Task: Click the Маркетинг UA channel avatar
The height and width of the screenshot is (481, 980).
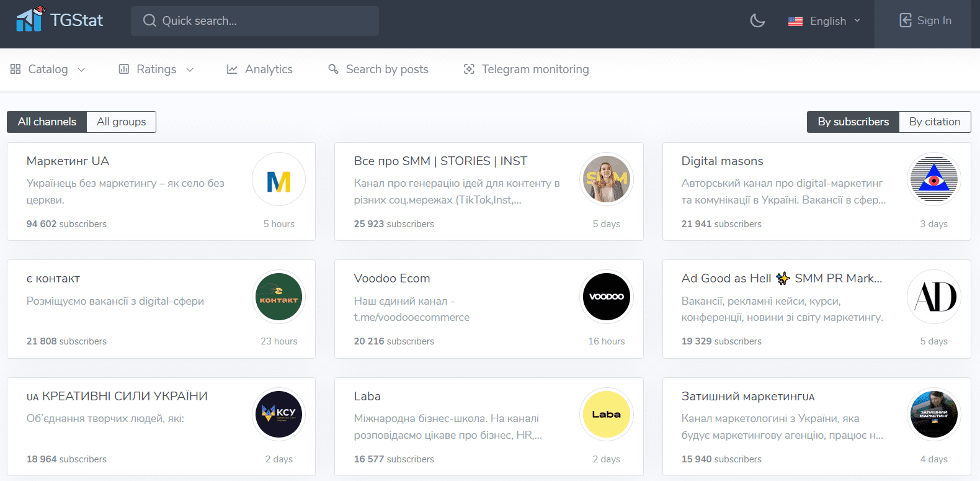Action: tap(278, 179)
